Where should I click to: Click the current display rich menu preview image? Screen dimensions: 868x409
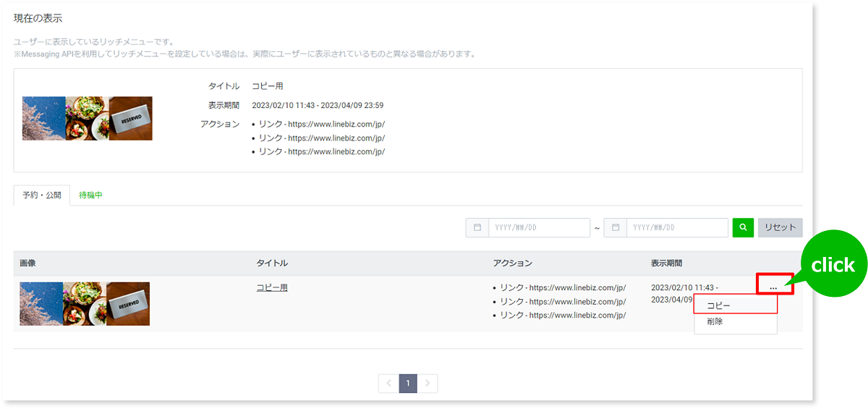click(87, 118)
